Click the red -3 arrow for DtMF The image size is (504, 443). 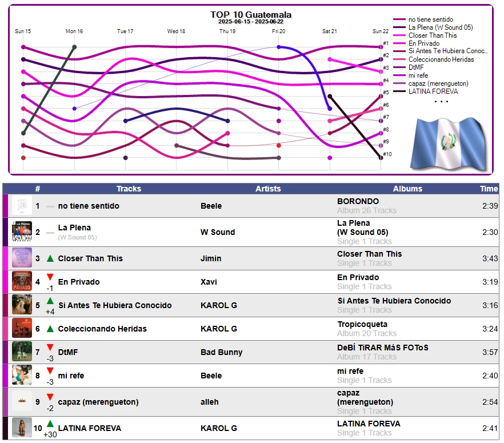[x=50, y=347]
